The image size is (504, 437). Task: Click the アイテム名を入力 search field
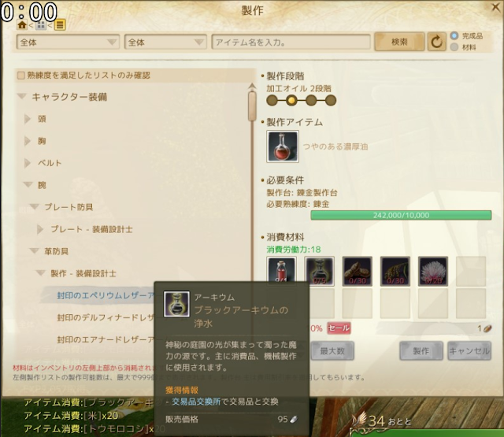(291, 42)
